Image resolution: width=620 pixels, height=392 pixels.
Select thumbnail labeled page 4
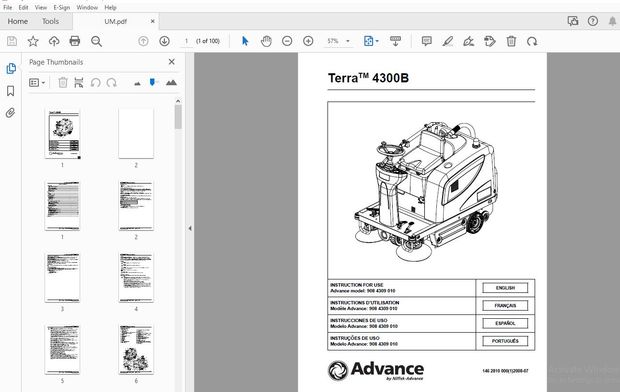coord(136,278)
